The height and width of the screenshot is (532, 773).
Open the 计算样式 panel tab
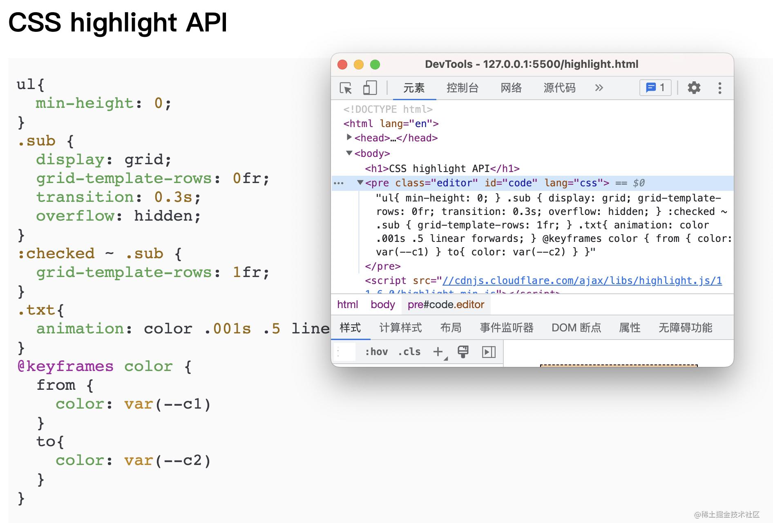[400, 328]
